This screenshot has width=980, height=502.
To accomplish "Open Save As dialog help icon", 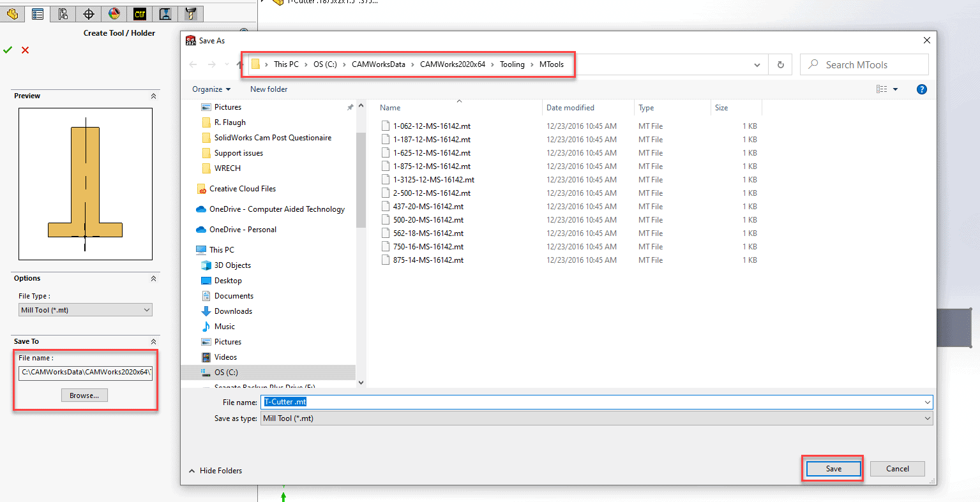I will (921, 89).
